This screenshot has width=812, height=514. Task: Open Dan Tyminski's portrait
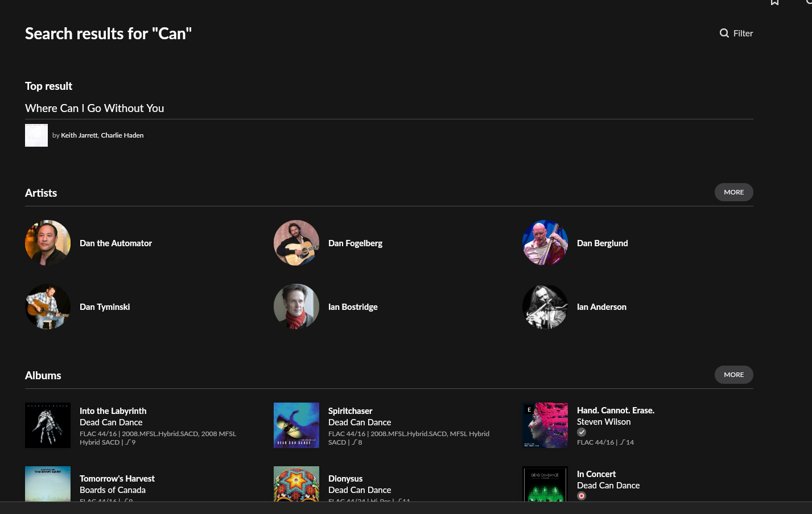(48, 306)
